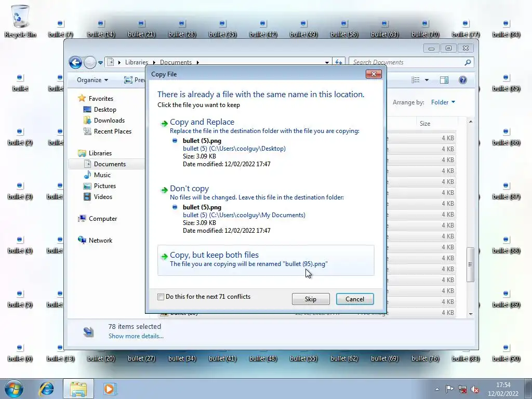Image resolution: width=532 pixels, height=399 pixels.
Task: Open Pictures library in navigation pane
Action: tap(105, 185)
